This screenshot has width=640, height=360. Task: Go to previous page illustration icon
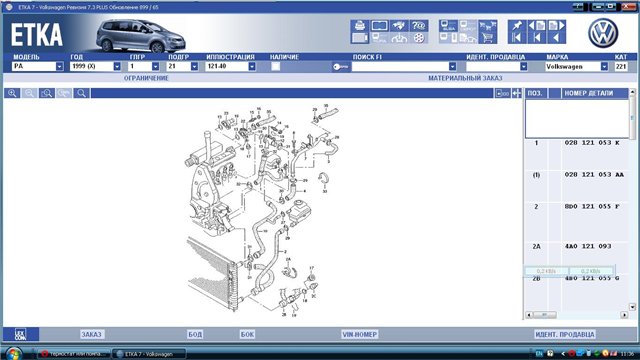[x=537, y=25]
